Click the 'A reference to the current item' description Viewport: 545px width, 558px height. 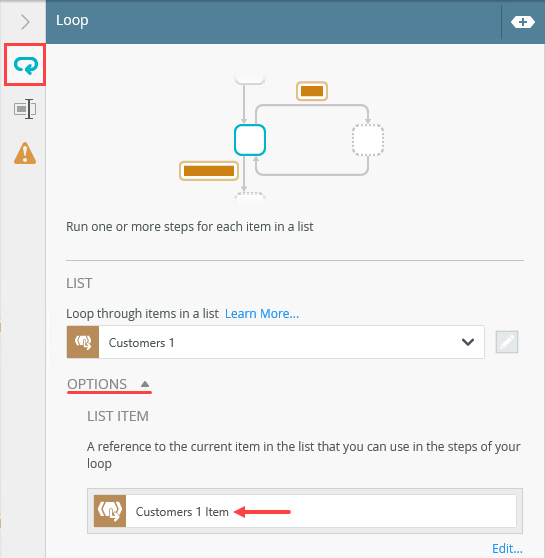(x=304, y=455)
